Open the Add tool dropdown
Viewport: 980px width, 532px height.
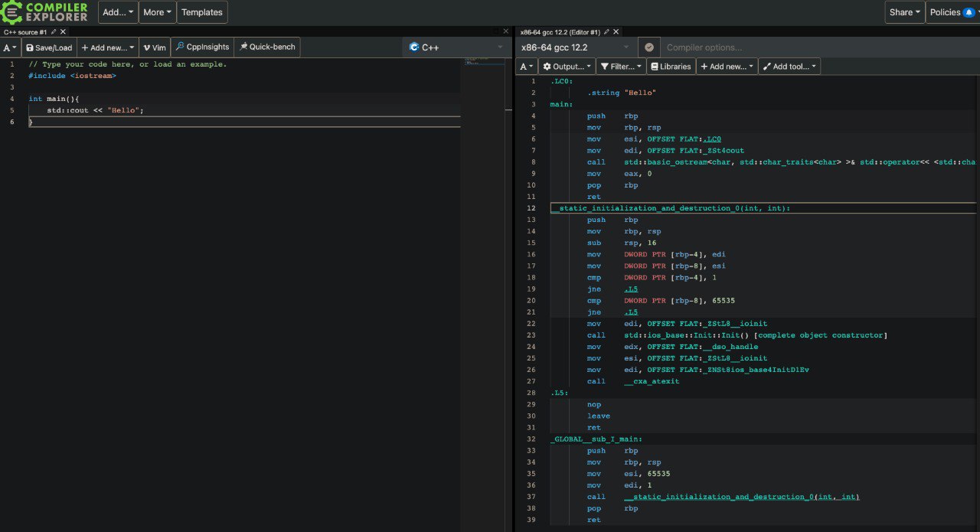click(x=789, y=67)
